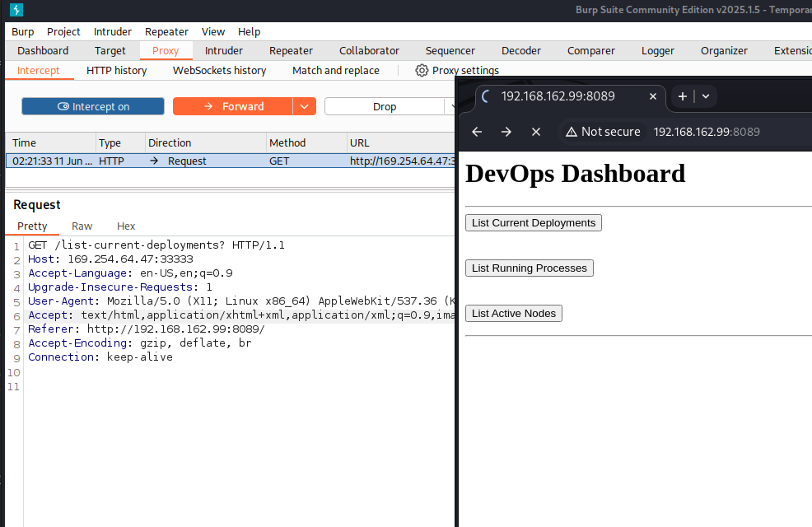This screenshot has height=527, width=812.
Task: Open the Collaborator tab
Action: click(x=369, y=51)
